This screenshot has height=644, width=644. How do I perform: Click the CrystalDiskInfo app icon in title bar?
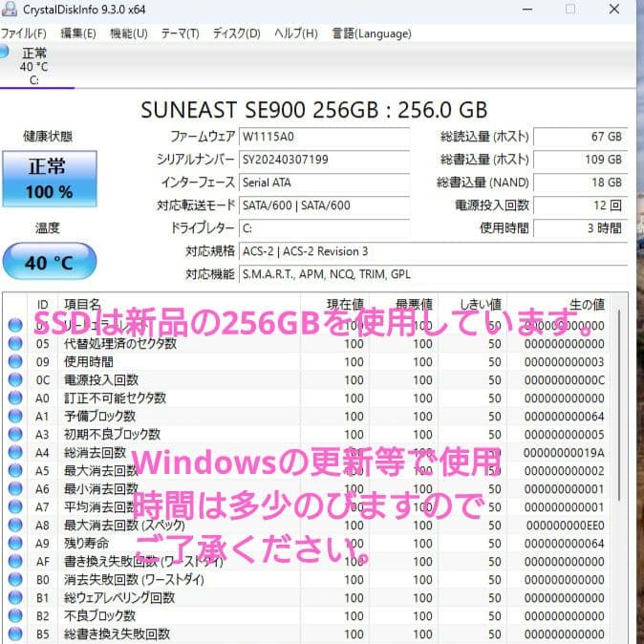9,9
